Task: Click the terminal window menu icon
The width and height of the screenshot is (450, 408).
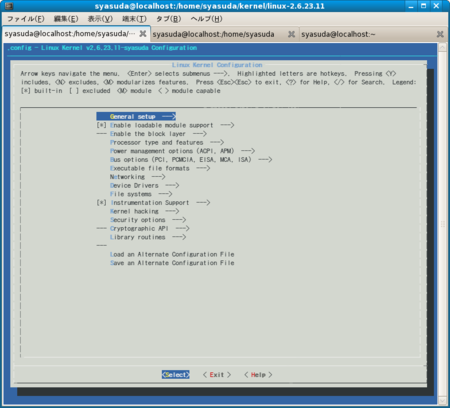Action: (x=9, y=6)
